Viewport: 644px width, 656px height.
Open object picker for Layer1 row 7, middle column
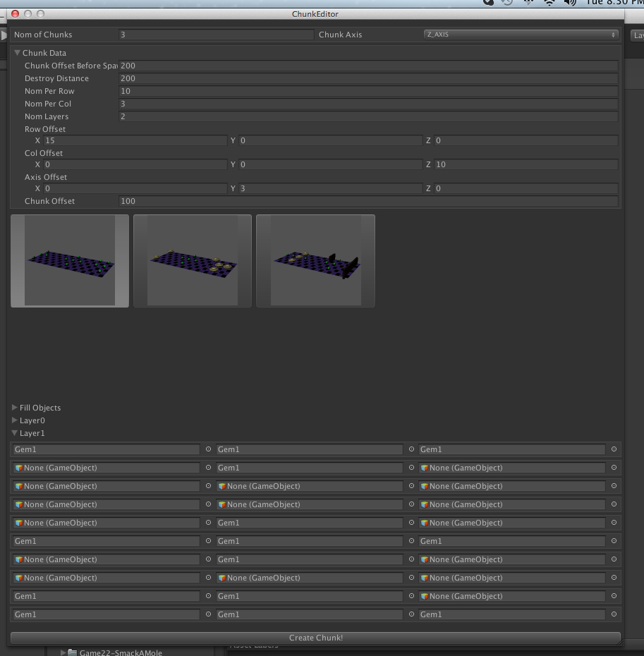point(411,559)
